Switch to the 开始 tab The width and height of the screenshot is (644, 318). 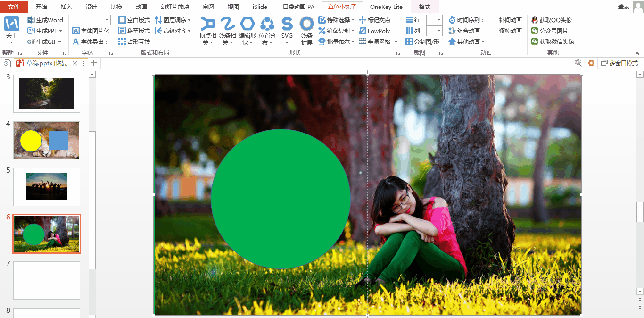[x=41, y=7]
